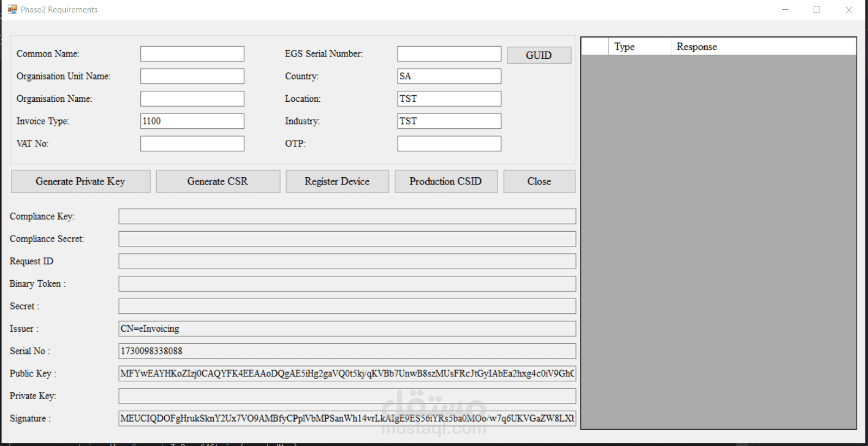Click the Invoice Type label
This screenshot has height=446, width=868.
[43, 121]
